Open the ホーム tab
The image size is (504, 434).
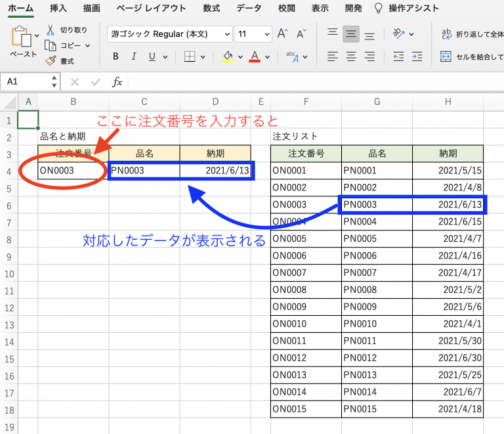[x=20, y=9]
